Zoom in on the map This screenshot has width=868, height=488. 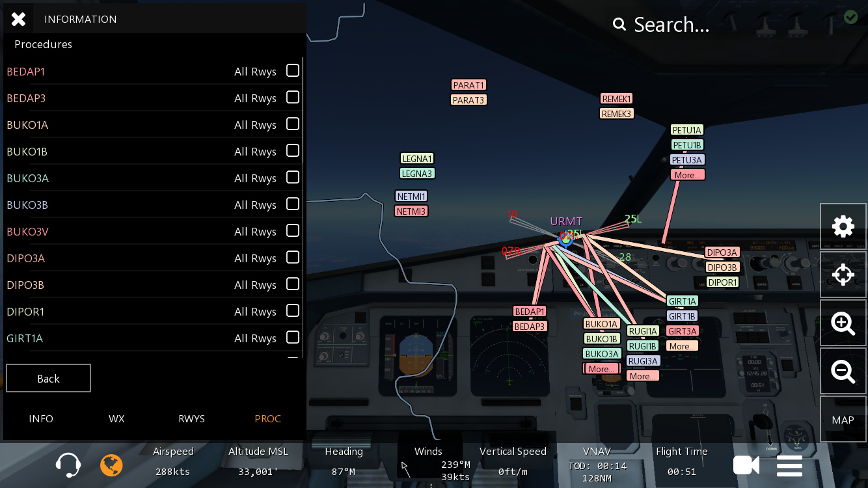click(843, 323)
